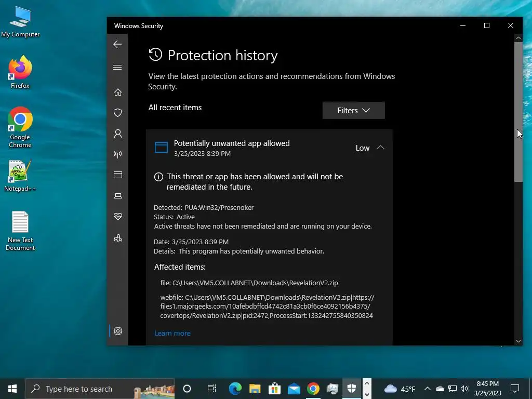Click the Protection history clock icon
Image resolution: width=532 pixels, height=399 pixels.
[155, 55]
